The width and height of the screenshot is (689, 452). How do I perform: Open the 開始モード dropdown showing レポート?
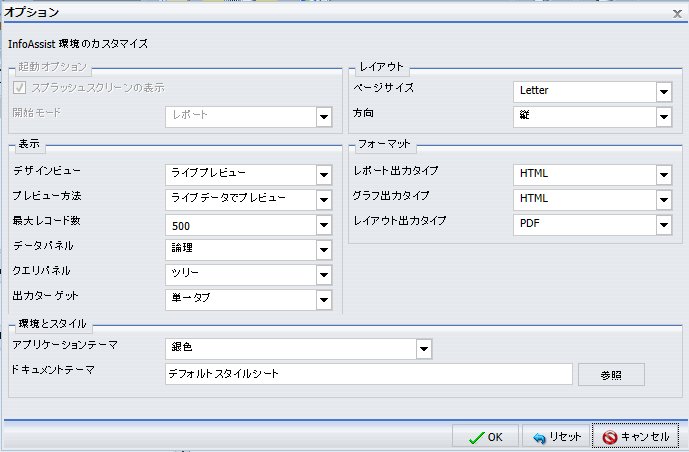coord(248,117)
